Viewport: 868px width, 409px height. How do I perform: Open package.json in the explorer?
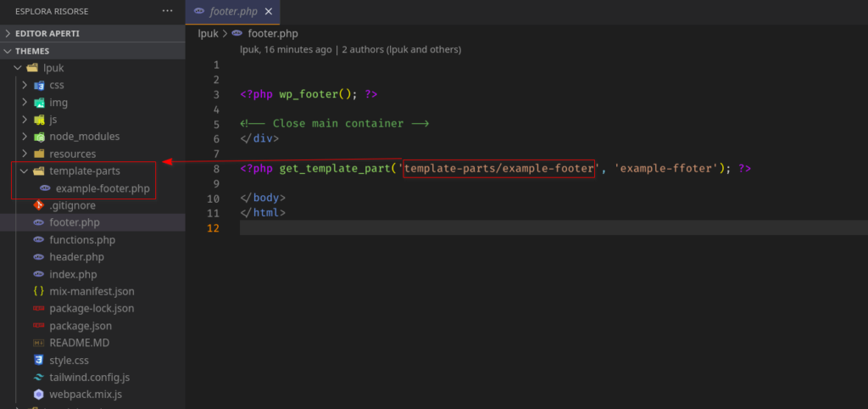click(x=80, y=326)
